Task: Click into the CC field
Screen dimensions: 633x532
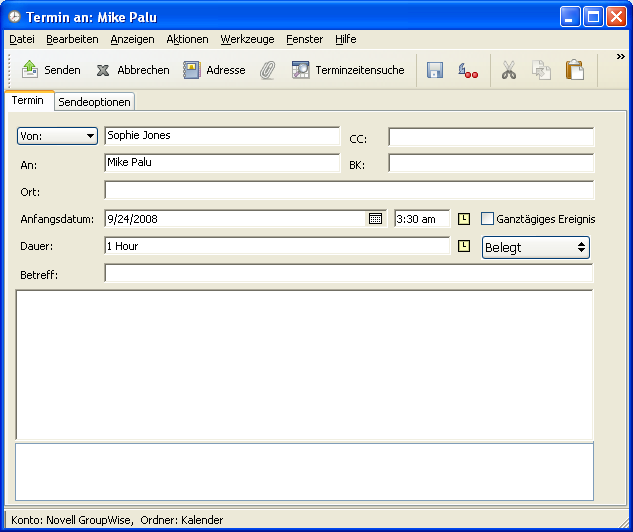Action: [491, 137]
